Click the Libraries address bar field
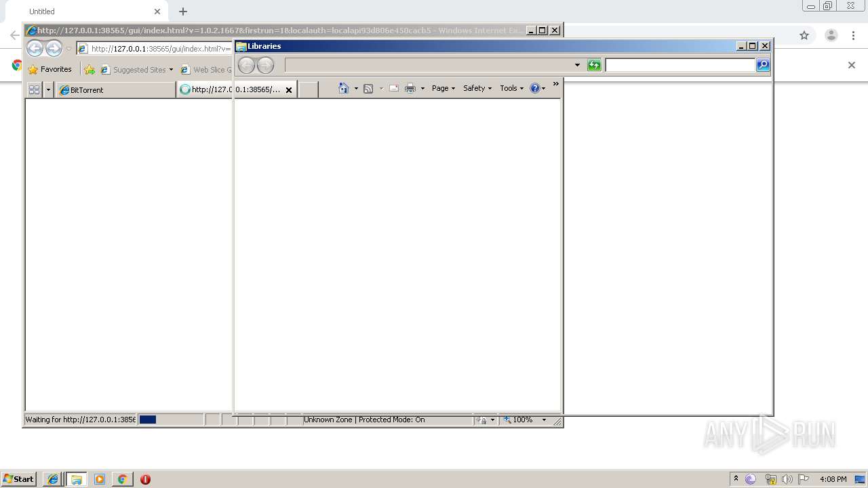The width and height of the screenshot is (868, 488). pyautogui.click(x=429, y=65)
